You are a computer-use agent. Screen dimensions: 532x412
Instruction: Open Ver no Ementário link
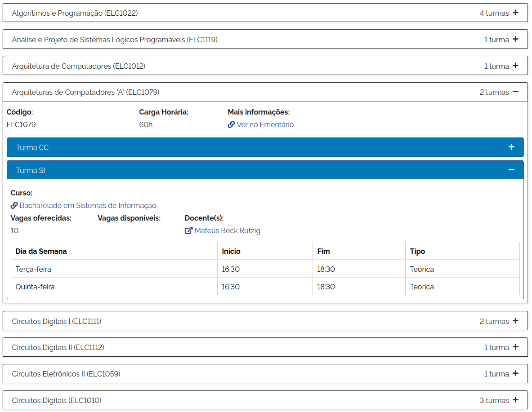pyautogui.click(x=265, y=124)
